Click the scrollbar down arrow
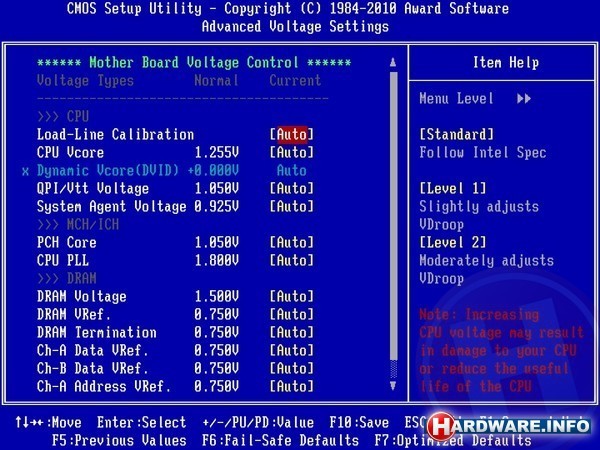Screen dimensions: 600x450 click(x=393, y=385)
